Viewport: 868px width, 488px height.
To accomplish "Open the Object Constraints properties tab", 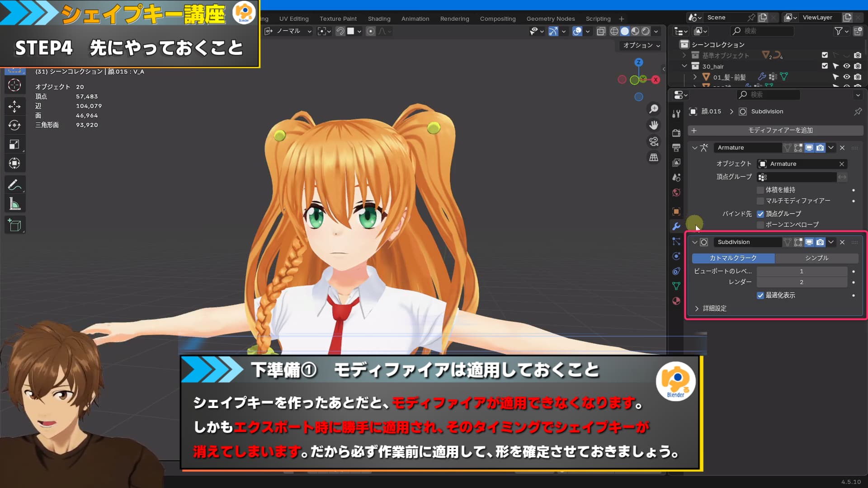I will click(676, 271).
